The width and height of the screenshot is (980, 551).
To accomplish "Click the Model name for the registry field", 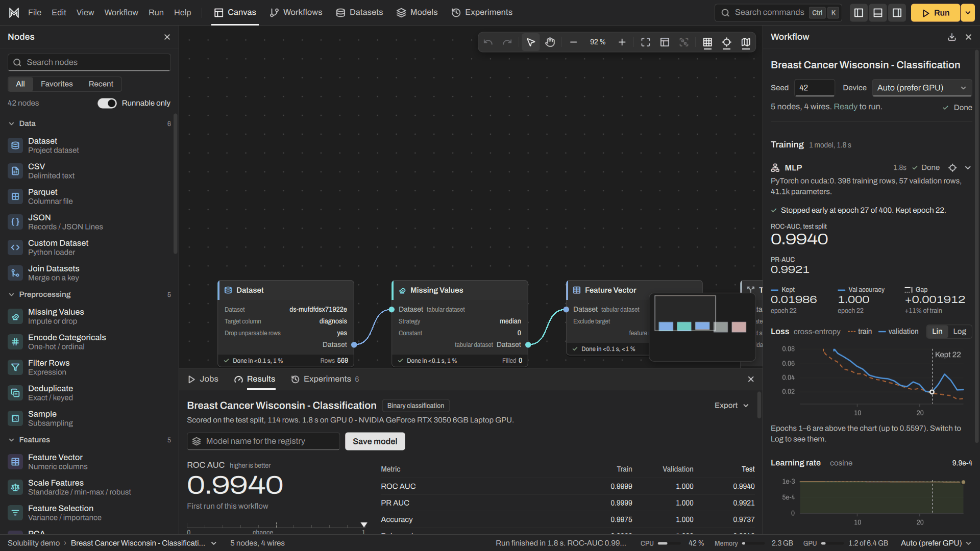I will (x=263, y=441).
